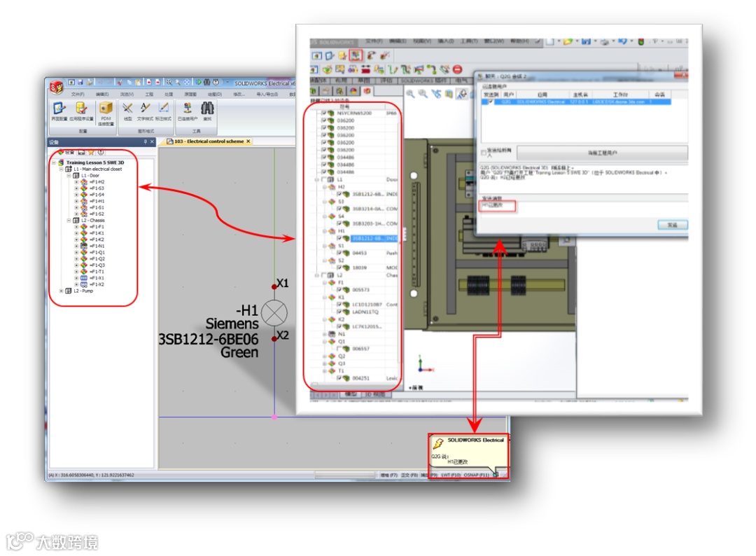
Task: Click the OSNAP (F11) status bar toggle
Action: click(x=477, y=475)
